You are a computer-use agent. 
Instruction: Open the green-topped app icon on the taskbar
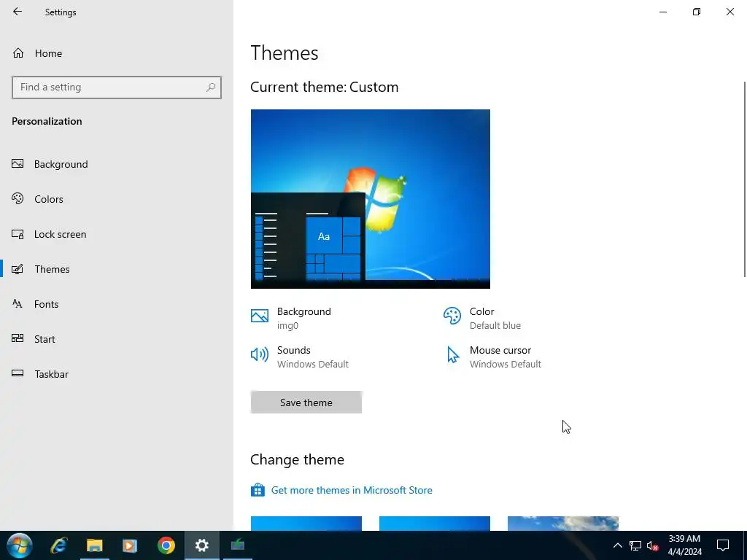point(238,544)
